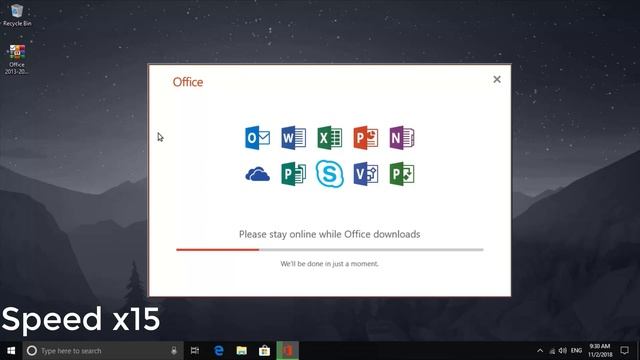640x360 pixels.
Task: Click the volume speaker icon
Action: [563, 351]
